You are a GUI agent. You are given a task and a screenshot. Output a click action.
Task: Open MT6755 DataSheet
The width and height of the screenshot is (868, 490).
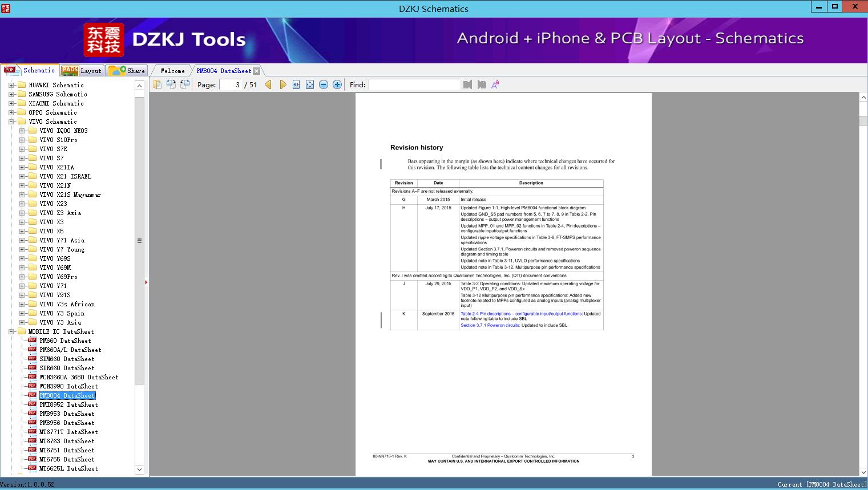pyautogui.click(x=67, y=459)
